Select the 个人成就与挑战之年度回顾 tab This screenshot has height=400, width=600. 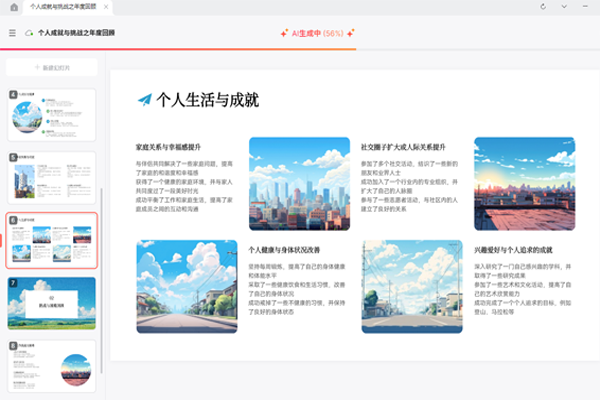63,7
